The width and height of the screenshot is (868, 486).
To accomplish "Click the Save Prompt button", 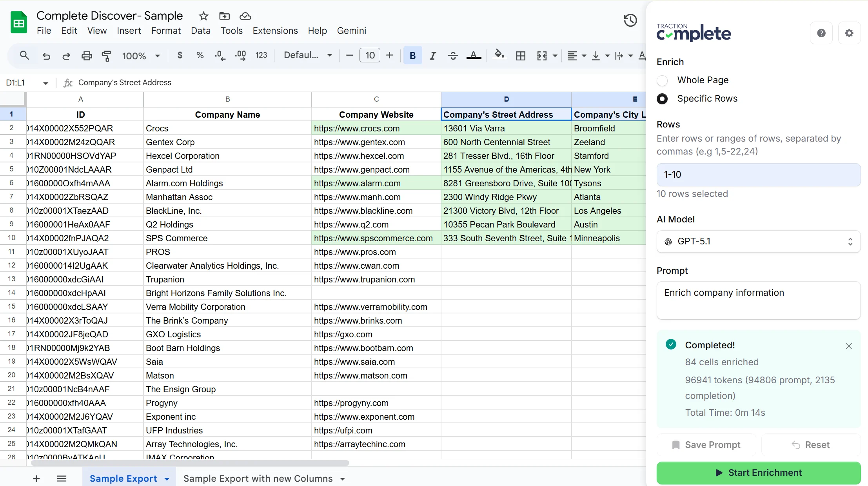I will click(x=706, y=445).
